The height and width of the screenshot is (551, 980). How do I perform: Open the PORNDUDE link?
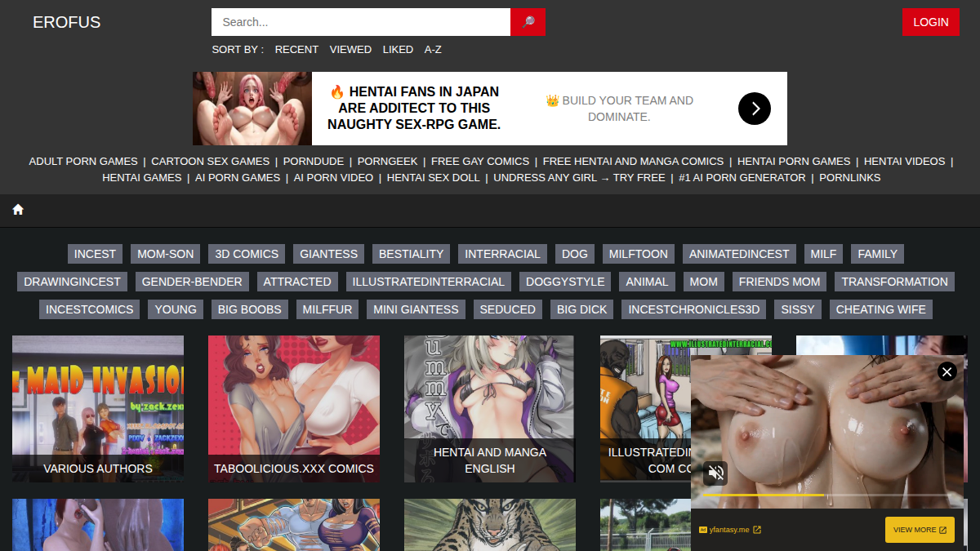click(x=314, y=162)
